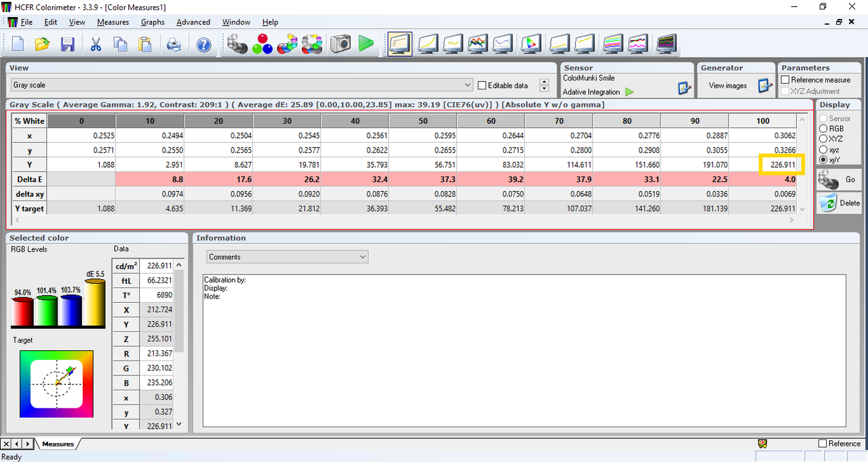Viewport: 868px width, 462px height.
Task: Toggle Reference checkbox in status bar
Action: tap(823, 444)
